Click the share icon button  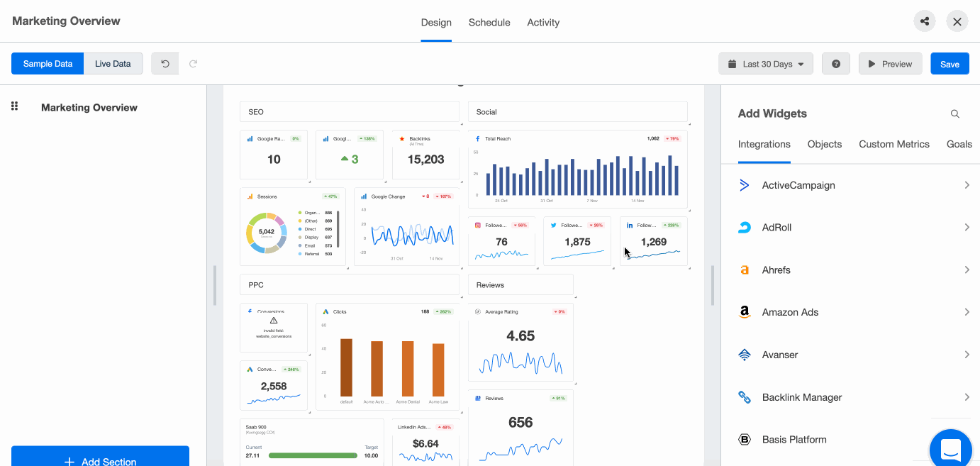click(924, 21)
